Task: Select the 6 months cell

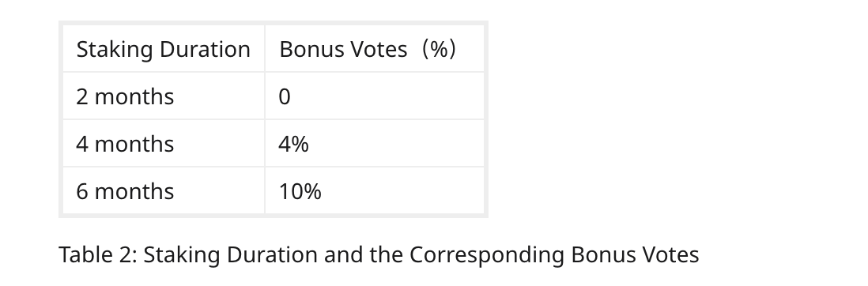Action: [164, 191]
